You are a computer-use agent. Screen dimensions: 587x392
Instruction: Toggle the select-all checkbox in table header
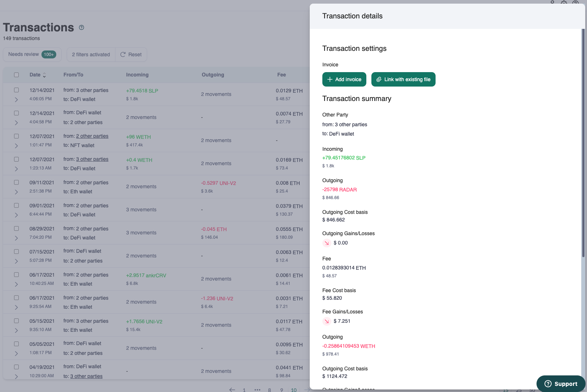(x=16, y=75)
